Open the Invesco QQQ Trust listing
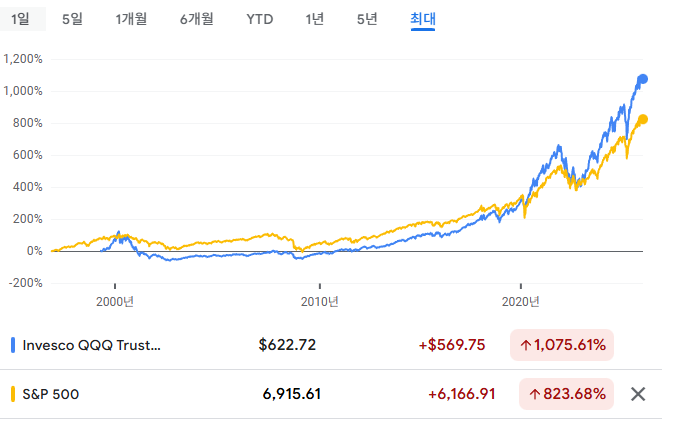681x424 pixels. [x=92, y=345]
